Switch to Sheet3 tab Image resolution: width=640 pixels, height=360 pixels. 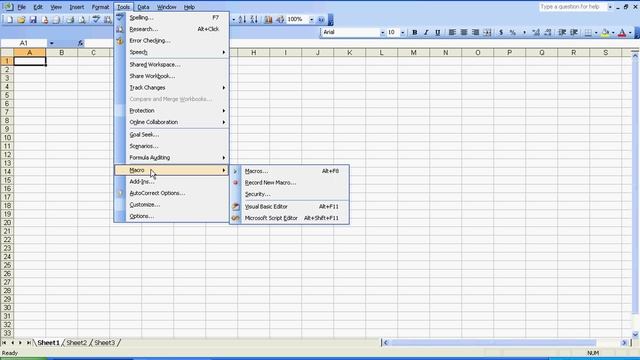[104, 343]
